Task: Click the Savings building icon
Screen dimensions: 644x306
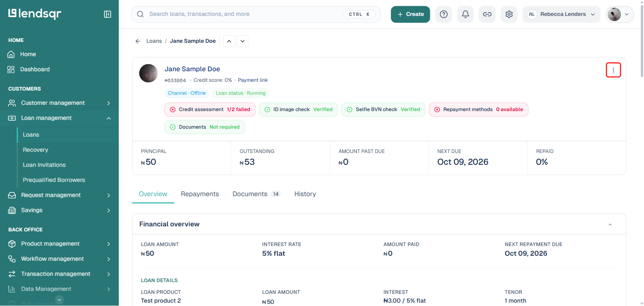Action: tap(12, 210)
